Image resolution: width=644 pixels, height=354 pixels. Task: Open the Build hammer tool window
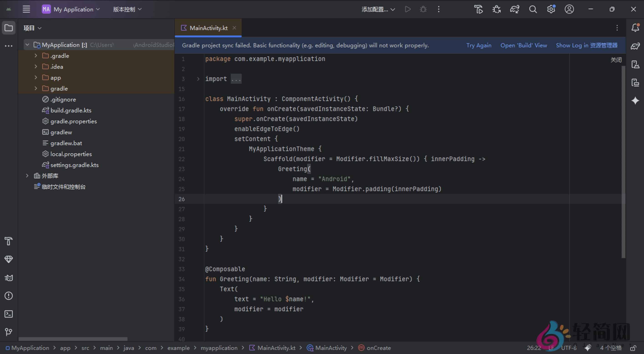[x=8, y=241]
